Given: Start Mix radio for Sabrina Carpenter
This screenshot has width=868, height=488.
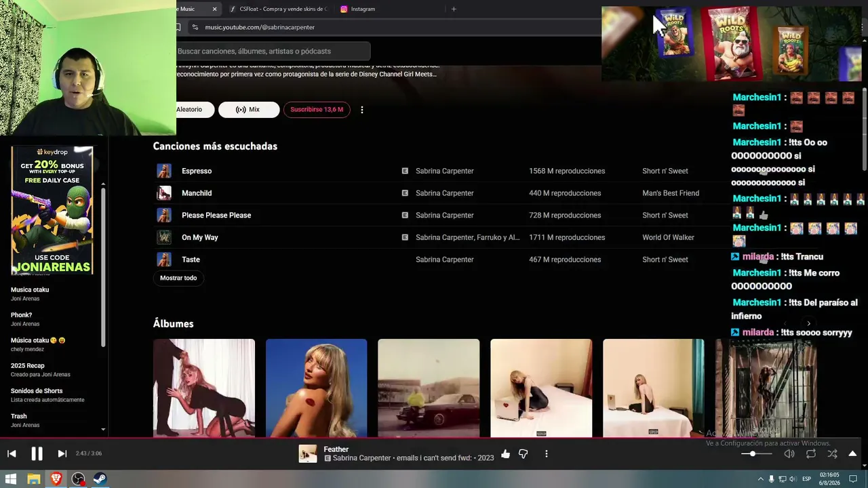Looking at the screenshot, I should point(249,109).
